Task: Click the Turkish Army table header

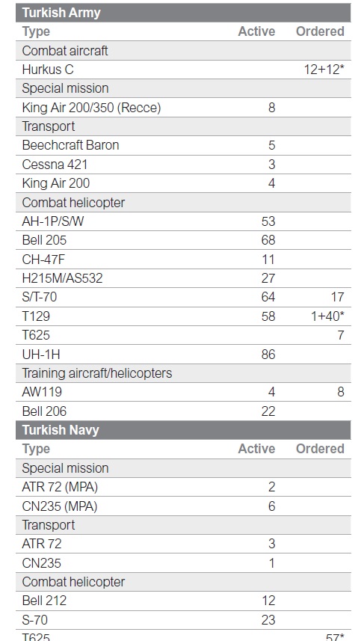Action: (x=183, y=13)
